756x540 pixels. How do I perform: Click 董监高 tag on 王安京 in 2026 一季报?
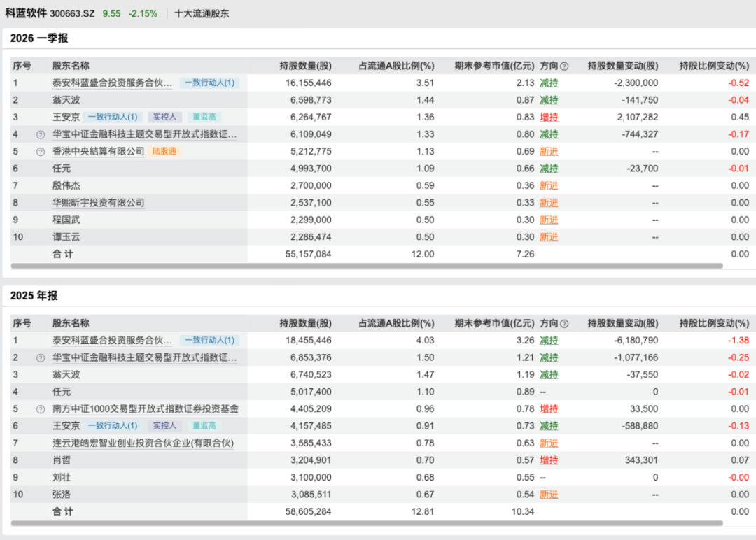(204, 117)
